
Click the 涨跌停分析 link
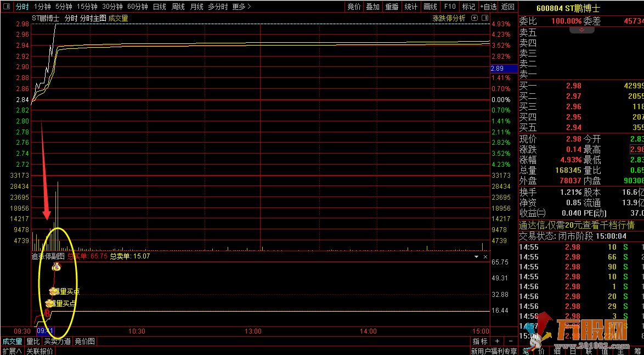[449, 18]
